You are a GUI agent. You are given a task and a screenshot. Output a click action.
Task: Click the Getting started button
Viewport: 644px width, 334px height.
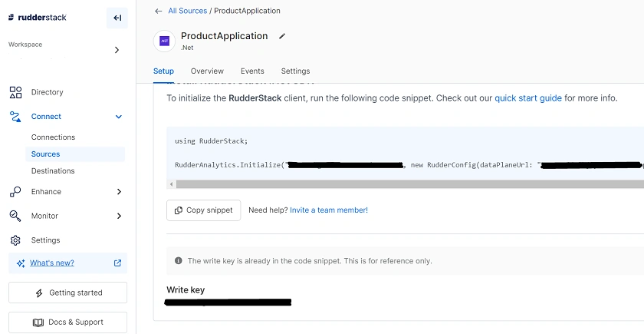tap(67, 293)
